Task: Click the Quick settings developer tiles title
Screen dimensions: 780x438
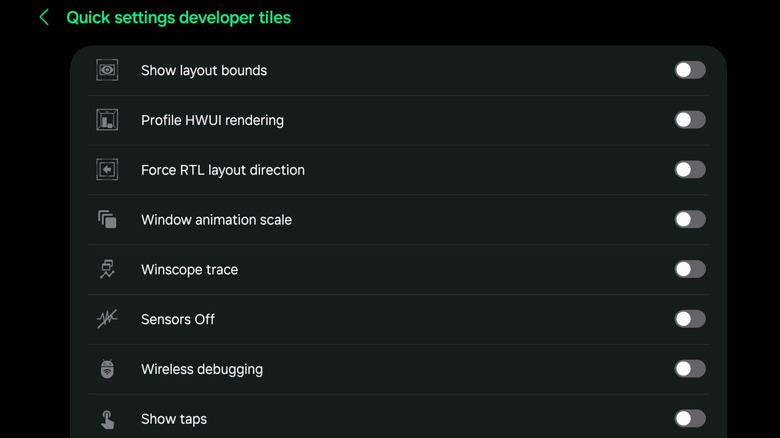Action: (178, 17)
